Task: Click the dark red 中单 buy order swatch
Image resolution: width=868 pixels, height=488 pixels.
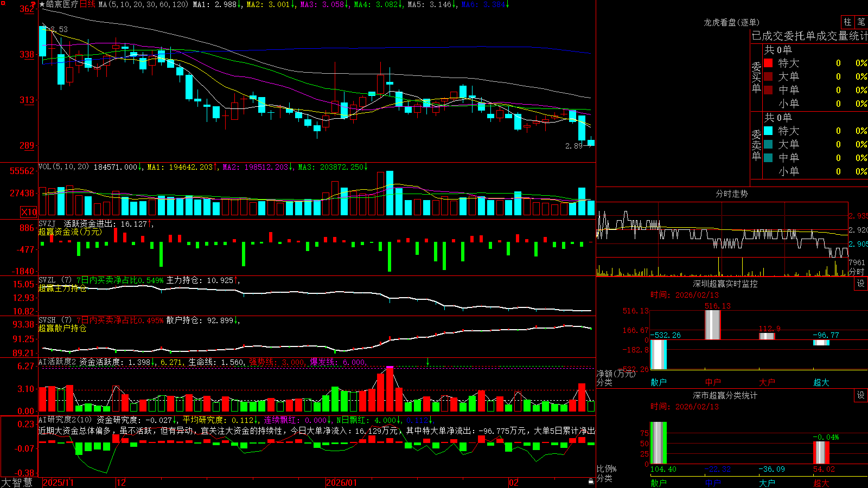Action: pos(768,90)
